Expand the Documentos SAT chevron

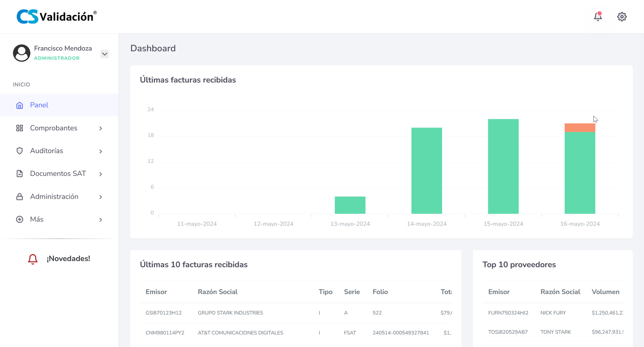pos(101,174)
